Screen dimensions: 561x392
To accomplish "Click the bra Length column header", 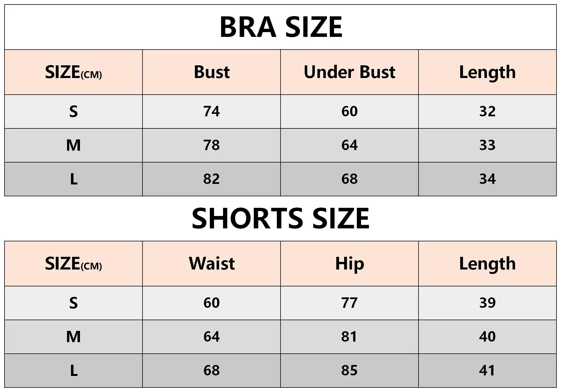I will click(x=487, y=73).
